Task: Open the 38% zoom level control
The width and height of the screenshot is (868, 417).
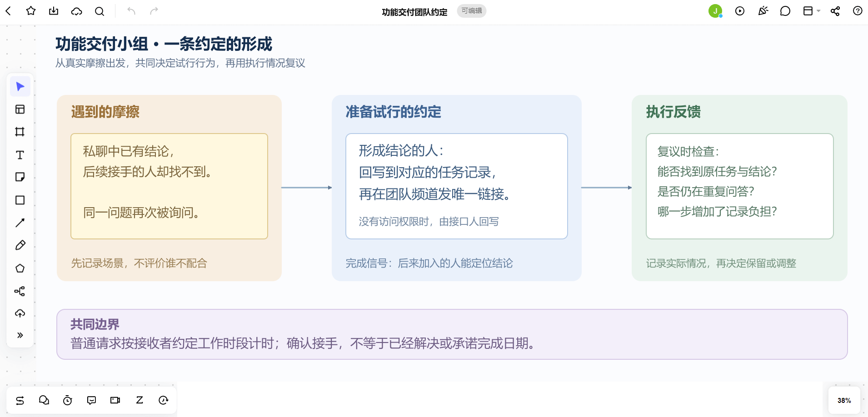Action: [844, 400]
